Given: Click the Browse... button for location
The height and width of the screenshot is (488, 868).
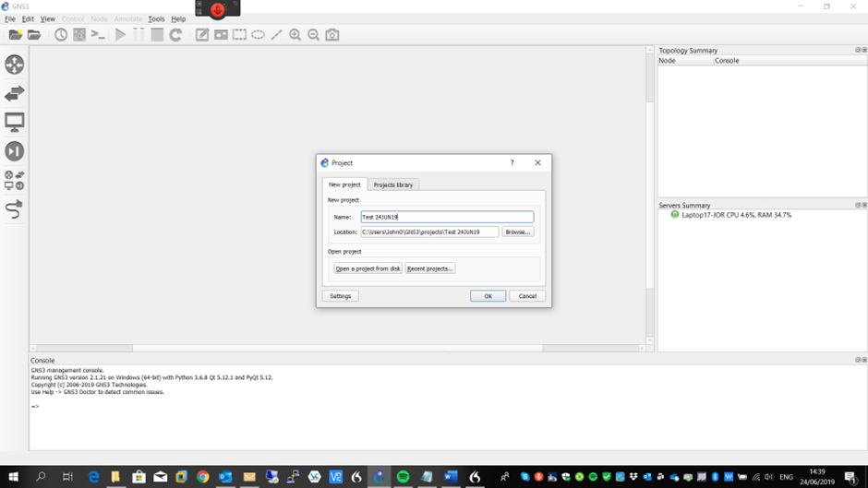Looking at the screenshot, I should coord(518,232).
